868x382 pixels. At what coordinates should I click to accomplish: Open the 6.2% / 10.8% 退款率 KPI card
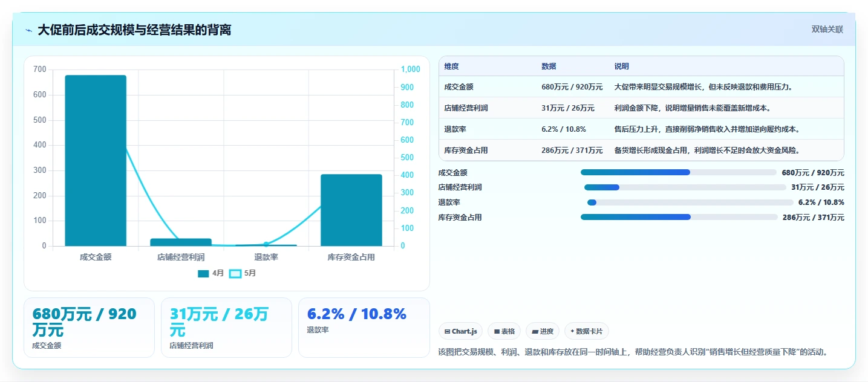click(x=364, y=328)
